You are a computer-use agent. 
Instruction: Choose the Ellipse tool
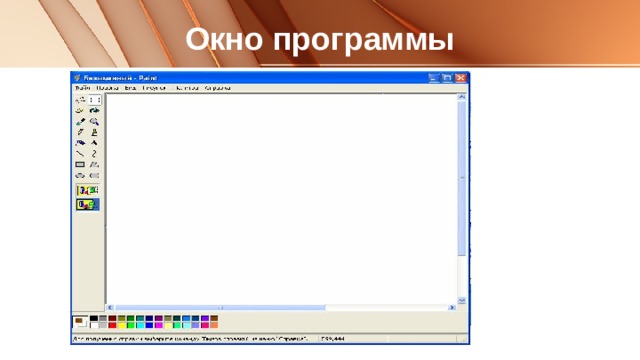80,176
